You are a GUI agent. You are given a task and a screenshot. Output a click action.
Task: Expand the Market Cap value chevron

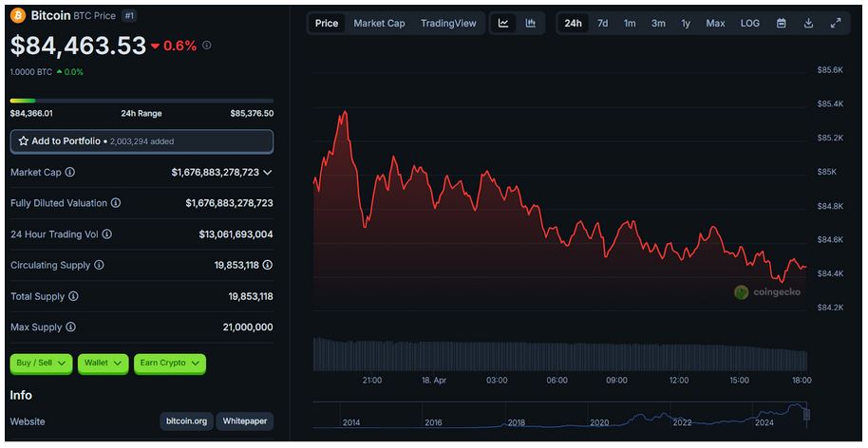coord(268,173)
